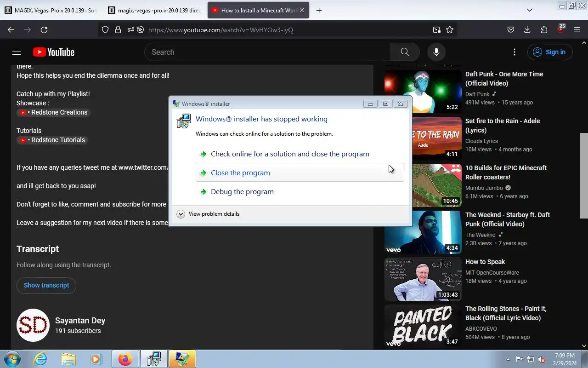Open the How to Speak video thumbnail
The image size is (588, 368).
click(423, 278)
